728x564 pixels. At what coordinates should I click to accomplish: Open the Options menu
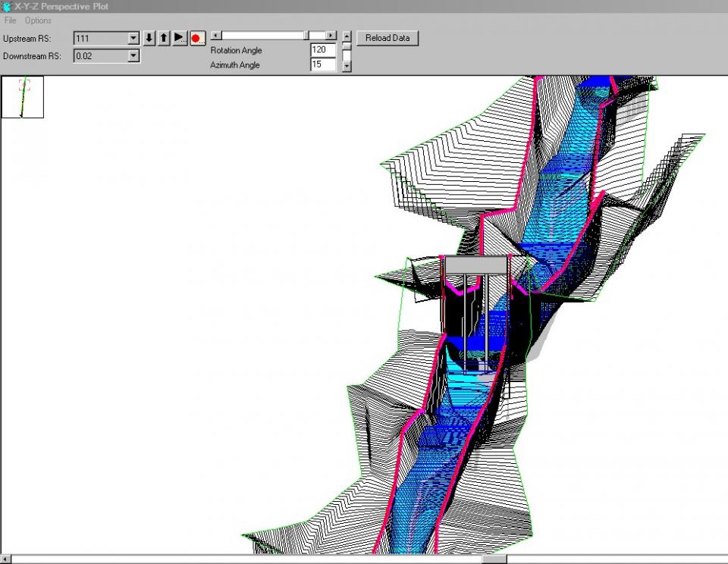38,20
